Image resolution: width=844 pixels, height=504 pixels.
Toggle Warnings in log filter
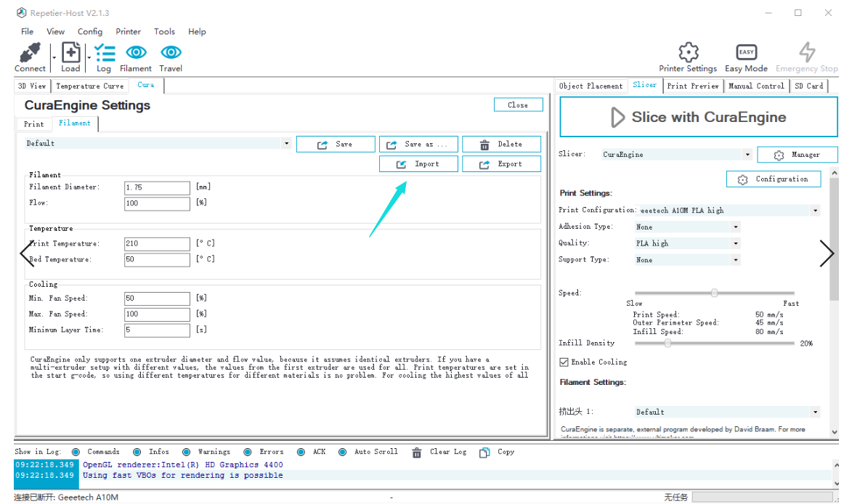pyautogui.click(x=186, y=452)
